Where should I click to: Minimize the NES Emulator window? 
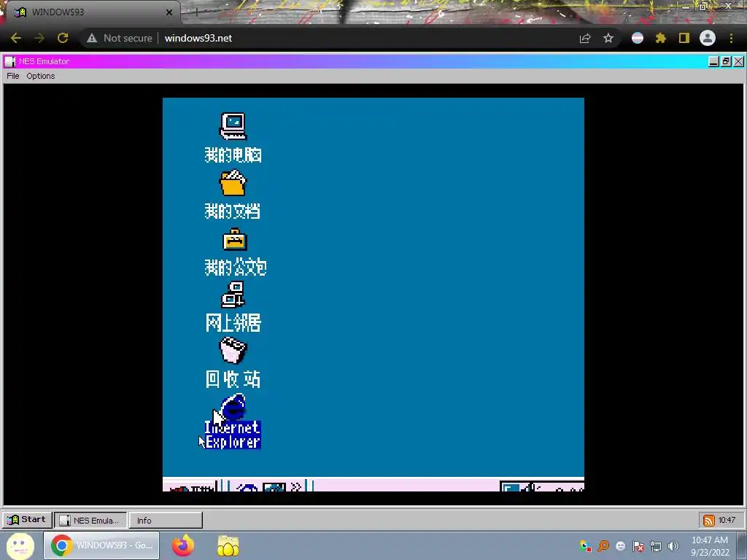[713, 61]
